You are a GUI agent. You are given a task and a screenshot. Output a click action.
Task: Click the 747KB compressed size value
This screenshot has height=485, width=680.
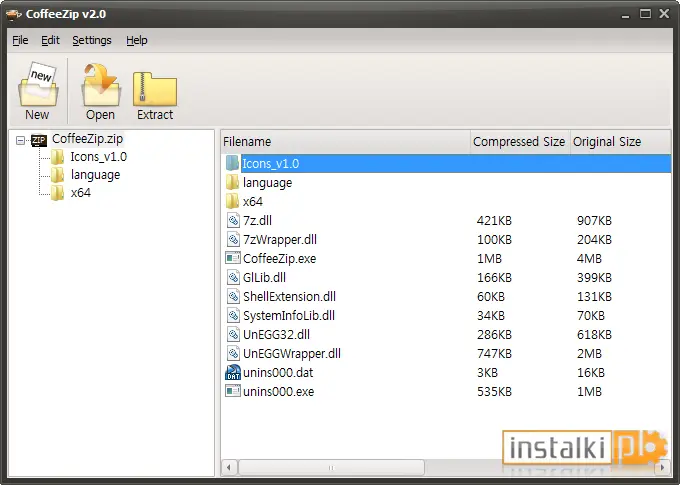(494, 354)
